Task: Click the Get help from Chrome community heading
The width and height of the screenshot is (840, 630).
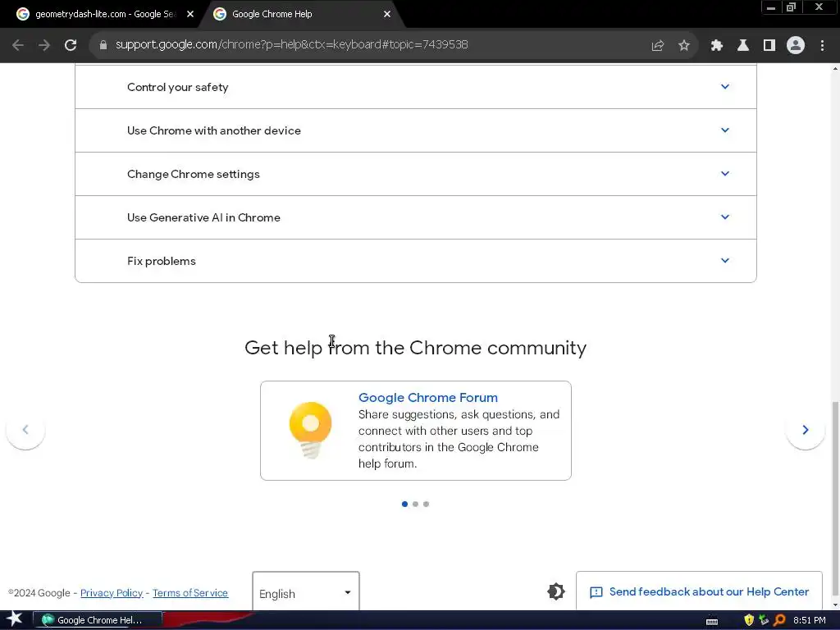Action: 416,348
